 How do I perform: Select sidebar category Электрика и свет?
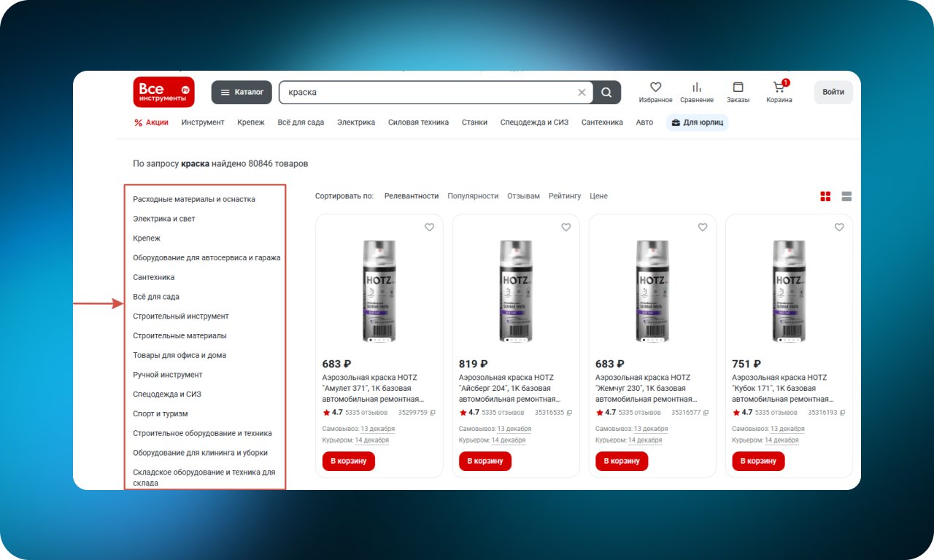tap(164, 219)
